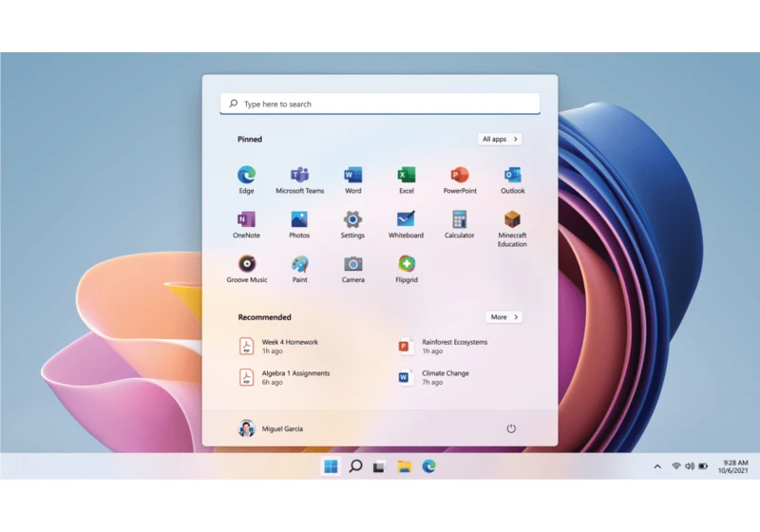The height and width of the screenshot is (532, 760).
Task: Click the battery tray icon
Action: [x=703, y=466]
